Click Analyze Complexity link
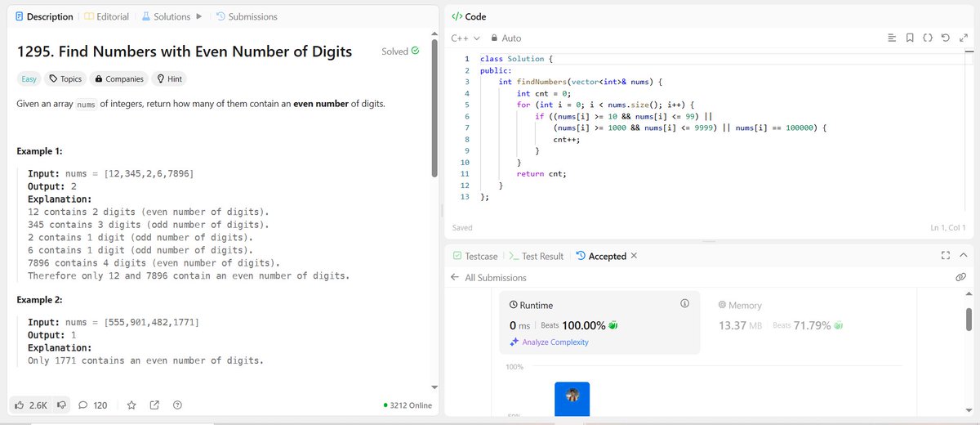980x425 pixels. 555,342
